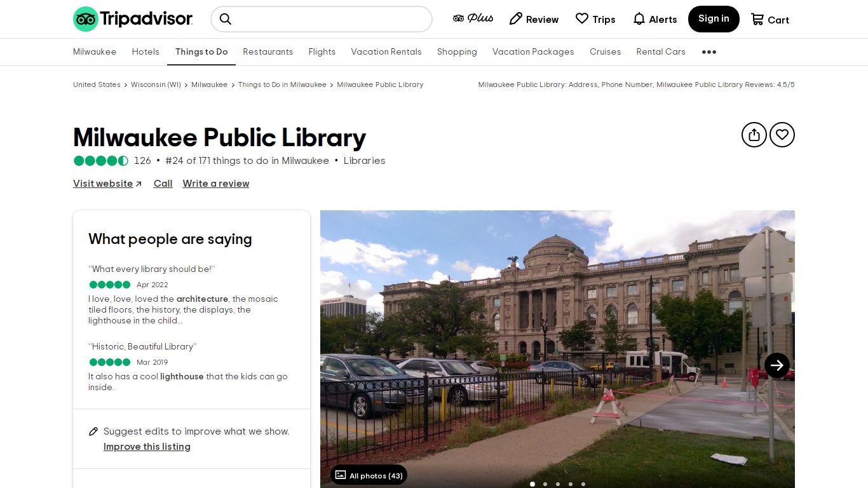The image size is (868, 488).
Task: Open the Flights tab
Action: 322,52
